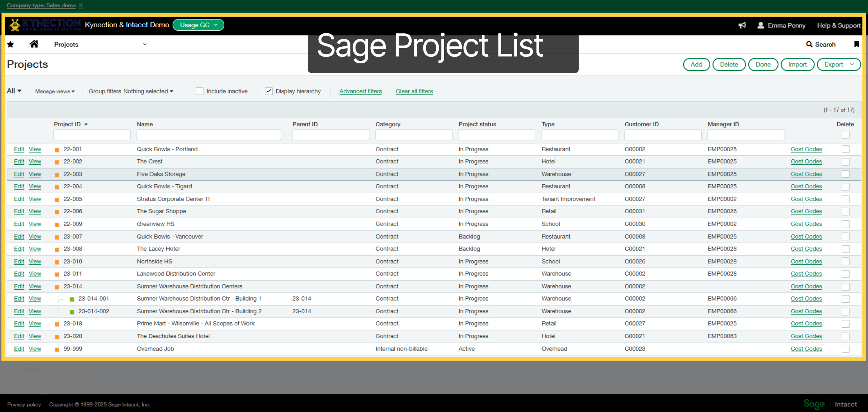Toggle the Include inactive checkbox
The width and height of the screenshot is (868, 412).
click(199, 91)
